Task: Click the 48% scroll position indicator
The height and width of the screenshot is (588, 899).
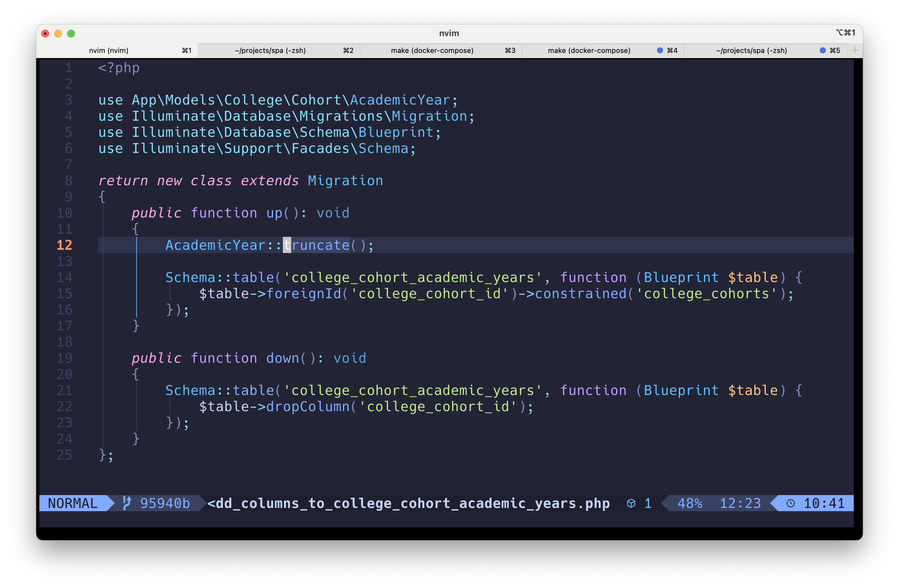Action: point(690,503)
